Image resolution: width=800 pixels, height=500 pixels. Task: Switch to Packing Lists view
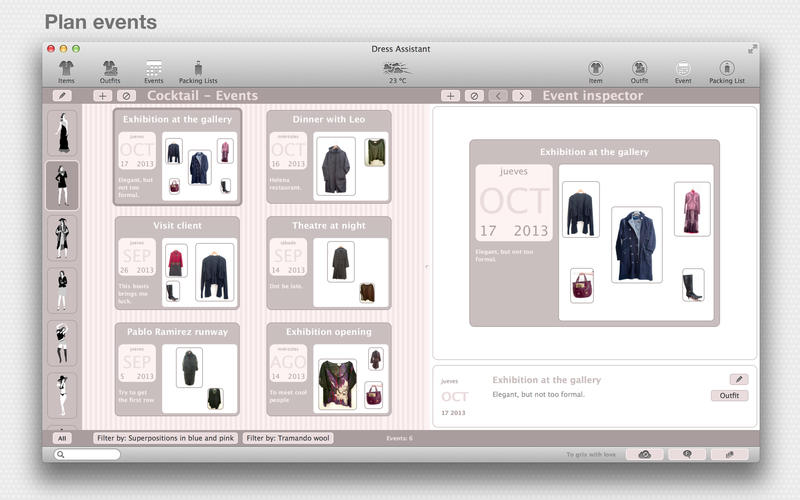[x=198, y=71]
